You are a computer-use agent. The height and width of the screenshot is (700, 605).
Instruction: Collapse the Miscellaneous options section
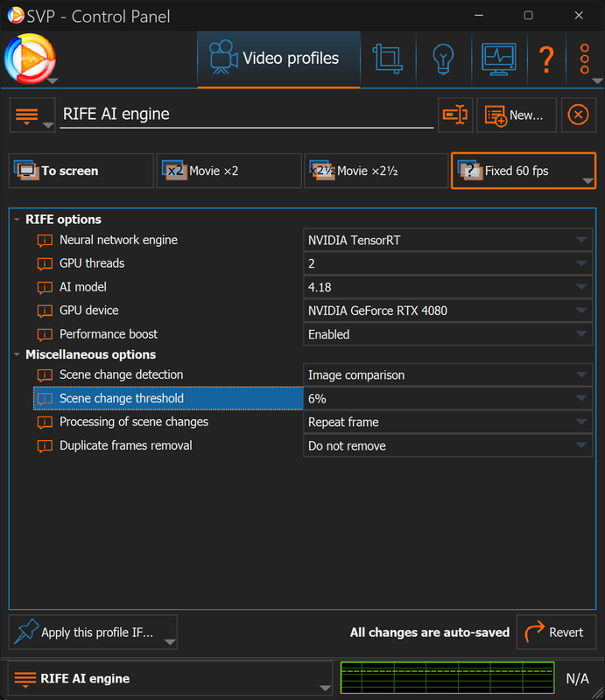[17, 354]
